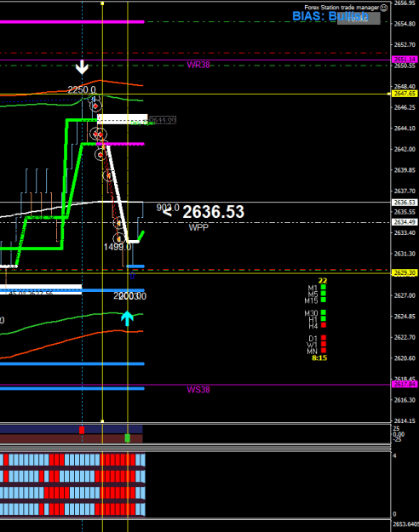The height and width of the screenshot is (532, 419).
Task: Click the white daily open rectangle zone
Action: tap(123, 119)
